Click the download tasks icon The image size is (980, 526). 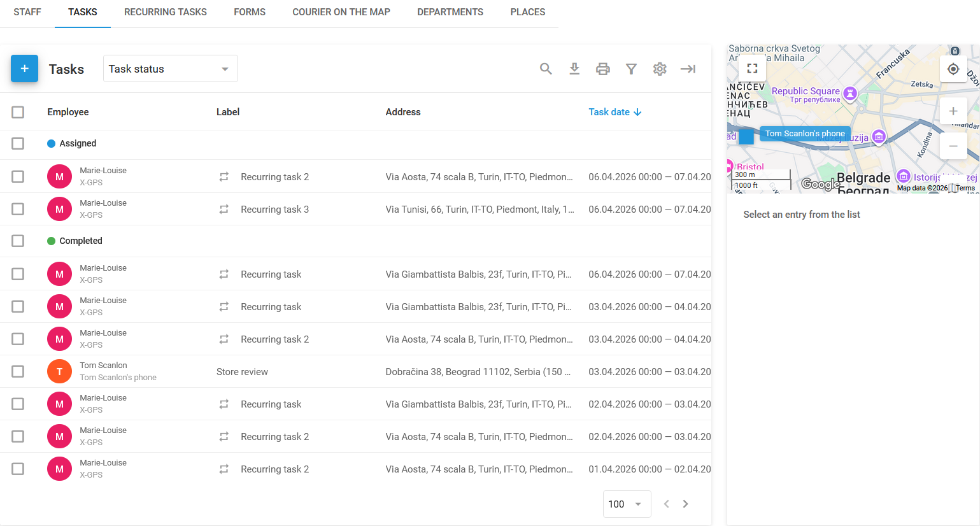pyautogui.click(x=574, y=69)
